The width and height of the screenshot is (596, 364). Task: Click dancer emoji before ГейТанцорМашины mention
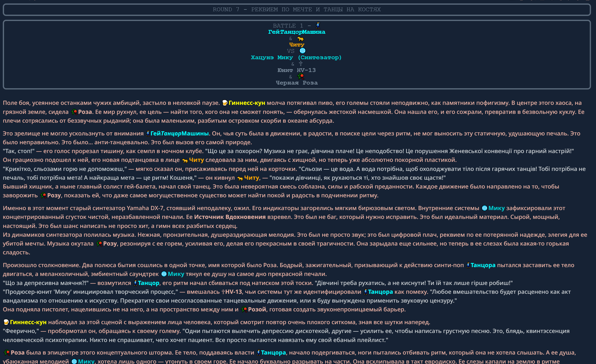pos(148,134)
